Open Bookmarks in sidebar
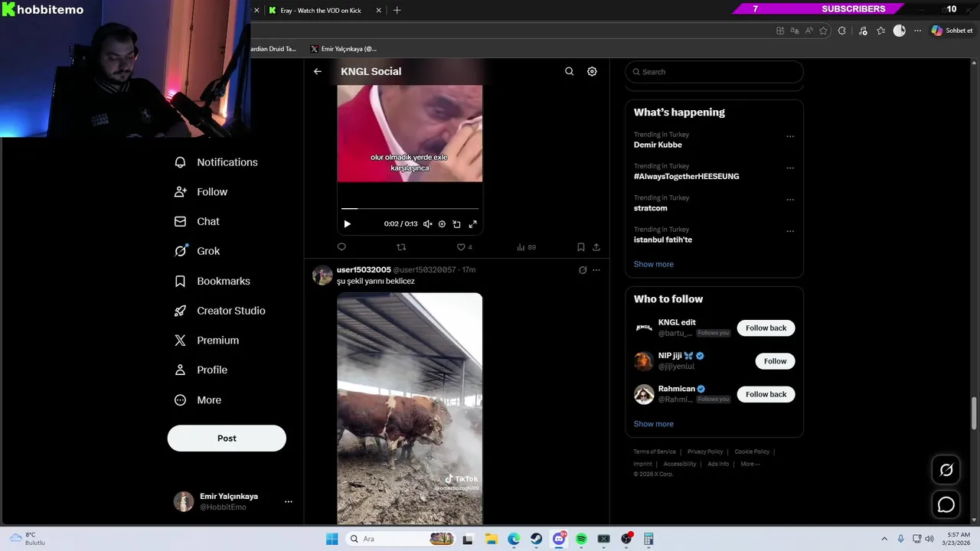 tap(213, 281)
